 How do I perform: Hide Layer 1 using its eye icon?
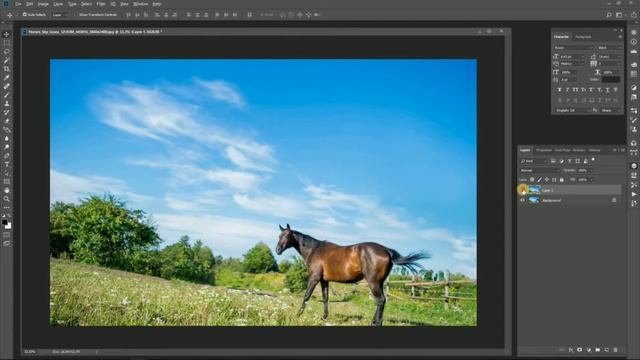click(x=522, y=190)
